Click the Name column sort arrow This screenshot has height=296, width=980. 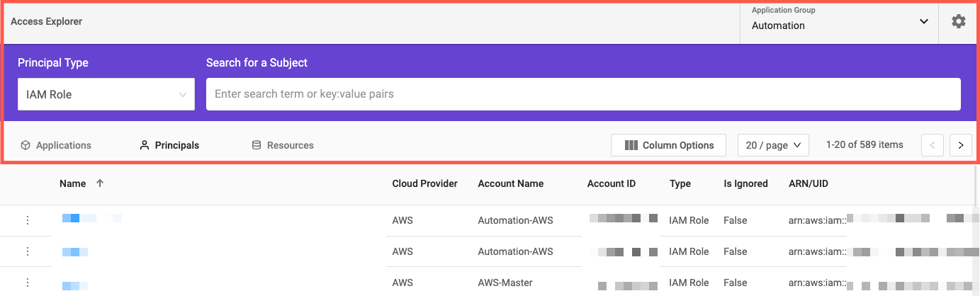coord(100,183)
